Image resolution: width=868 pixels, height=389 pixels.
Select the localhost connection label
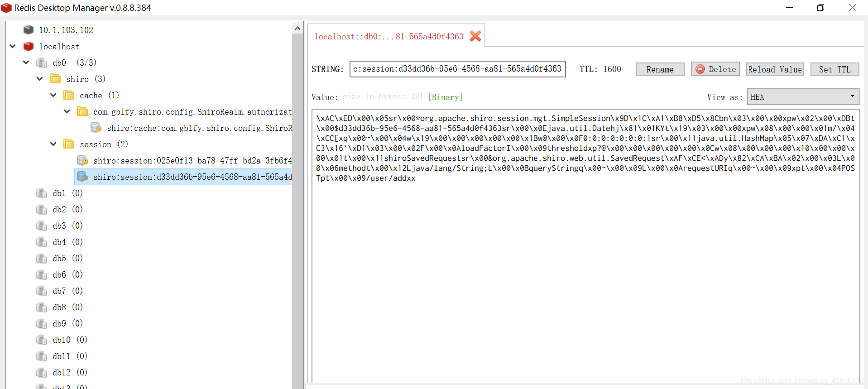coord(59,46)
